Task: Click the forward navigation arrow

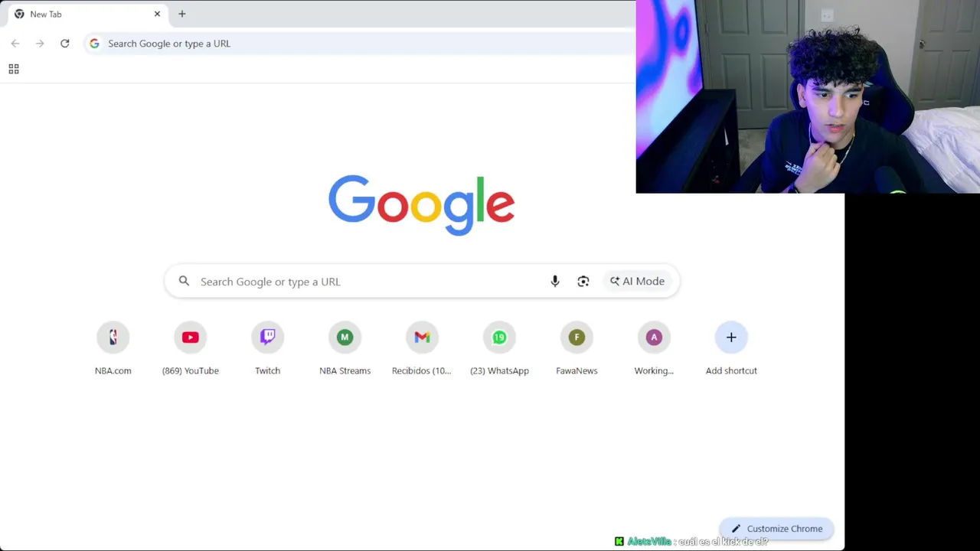Action: pos(40,44)
